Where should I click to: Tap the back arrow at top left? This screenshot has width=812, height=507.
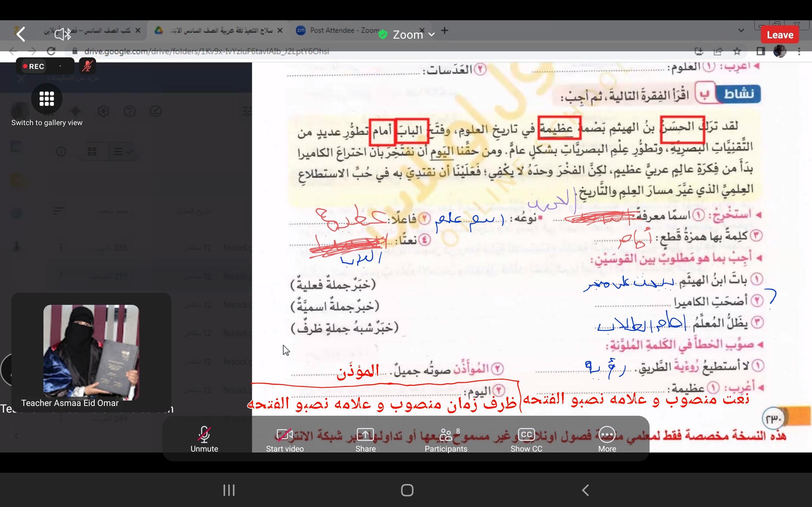coord(21,34)
